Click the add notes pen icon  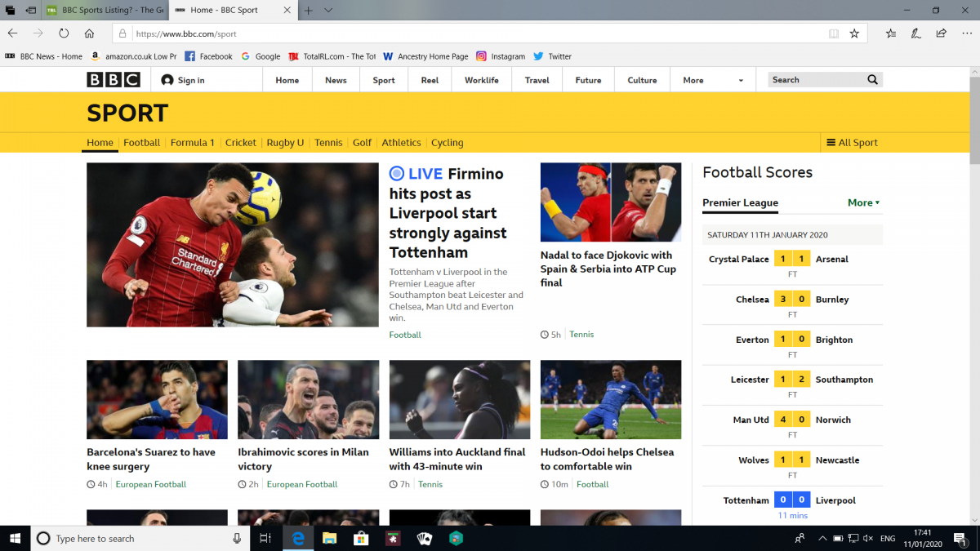click(916, 33)
